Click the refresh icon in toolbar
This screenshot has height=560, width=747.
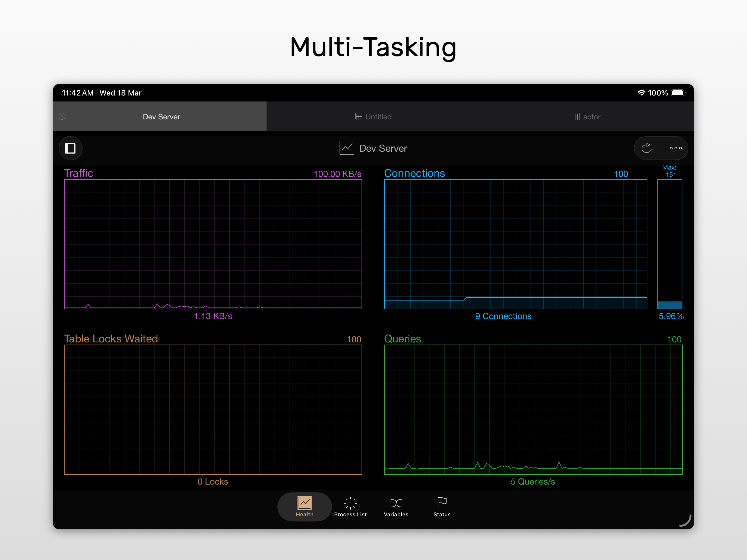[646, 148]
